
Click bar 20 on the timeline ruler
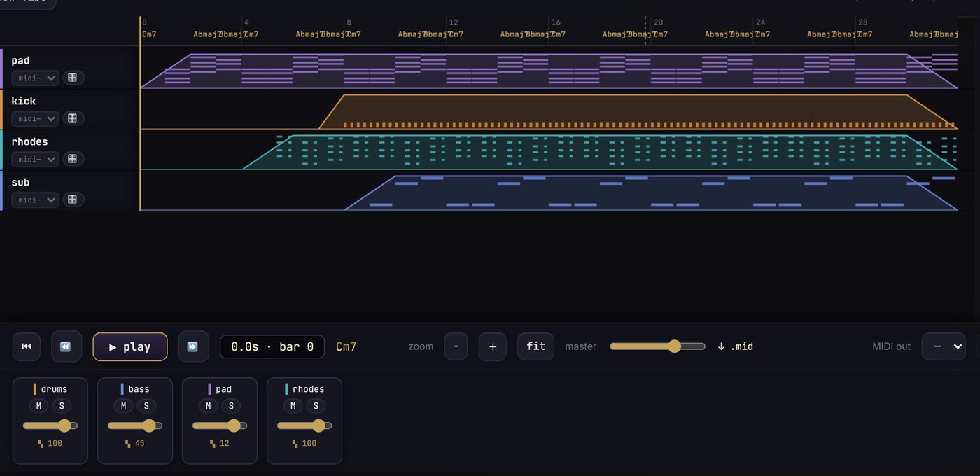pyautogui.click(x=658, y=22)
